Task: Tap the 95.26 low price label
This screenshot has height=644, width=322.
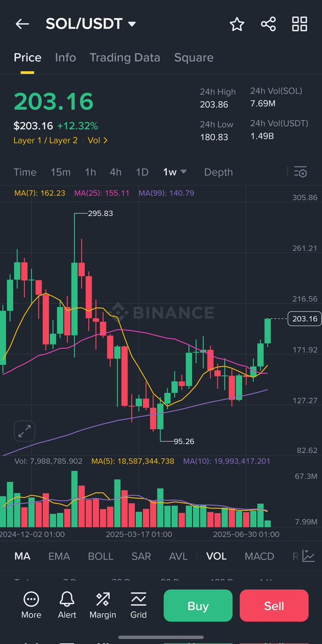Action: 184,442
